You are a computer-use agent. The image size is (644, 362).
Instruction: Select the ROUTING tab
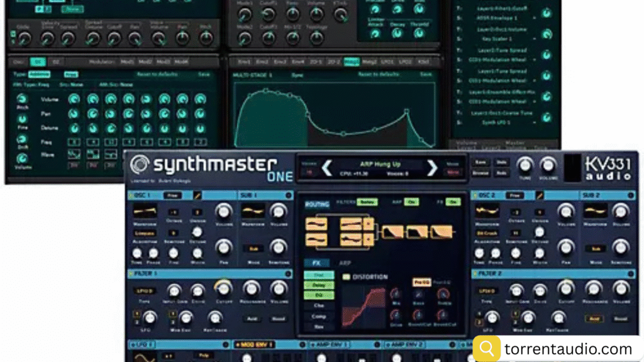(318, 204)
